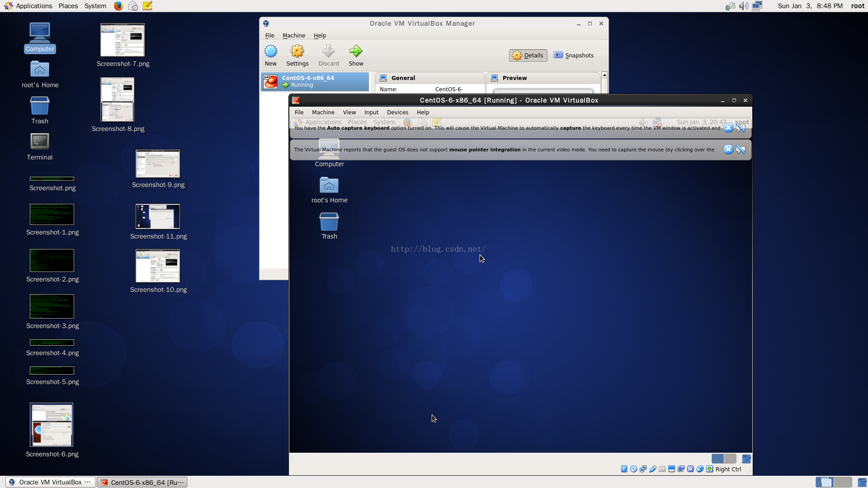Image resolution: width=868 pixels, height=488 pixels.
Task: Click the New machine toolbar icon
Action: [270, 56]
